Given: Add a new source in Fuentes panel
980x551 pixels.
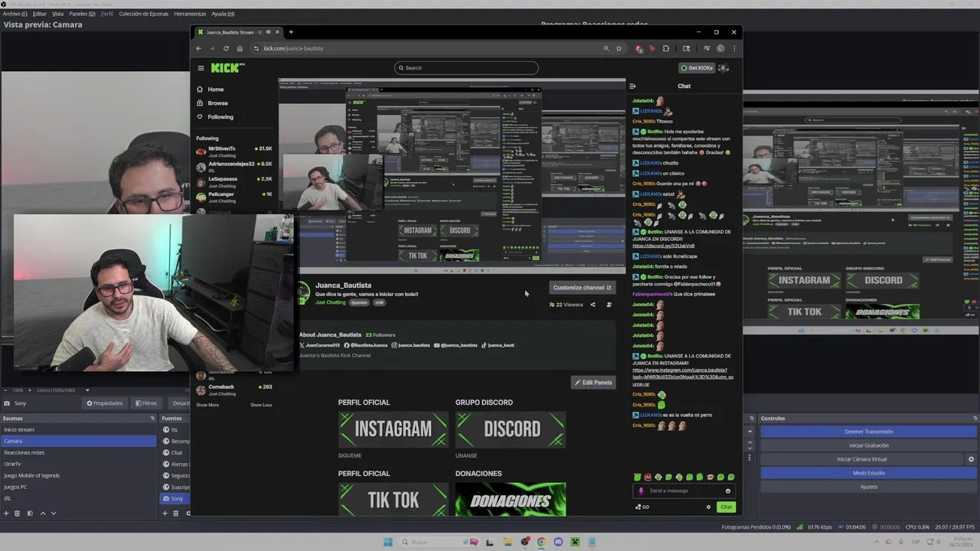Looking at the screenshot, I should [165, 513].
